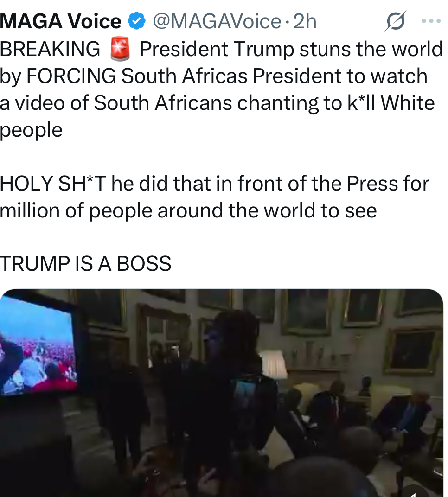
Task: Click the lit lamp in the video
Action: [x=273, y=364]
